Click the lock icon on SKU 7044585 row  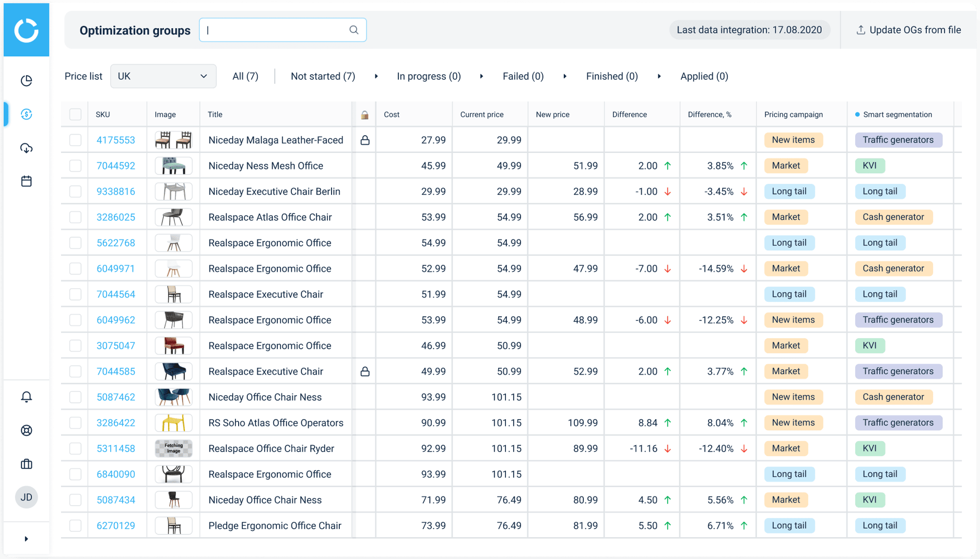click(x=365, y=372)
